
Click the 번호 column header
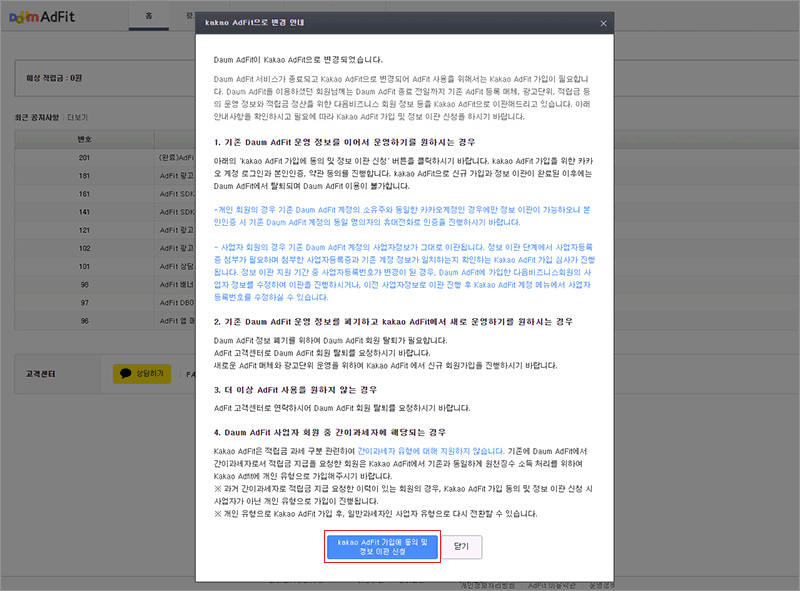(x=84, y=139)
